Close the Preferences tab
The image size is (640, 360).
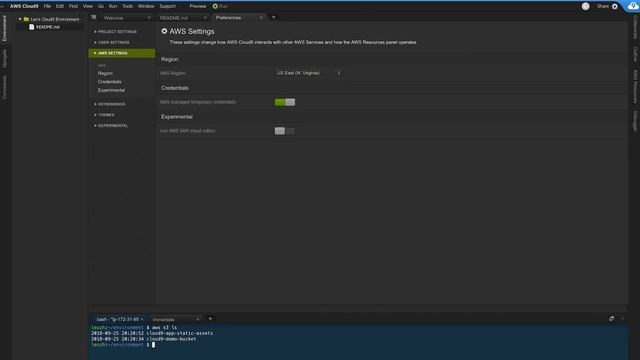point(261,18)
